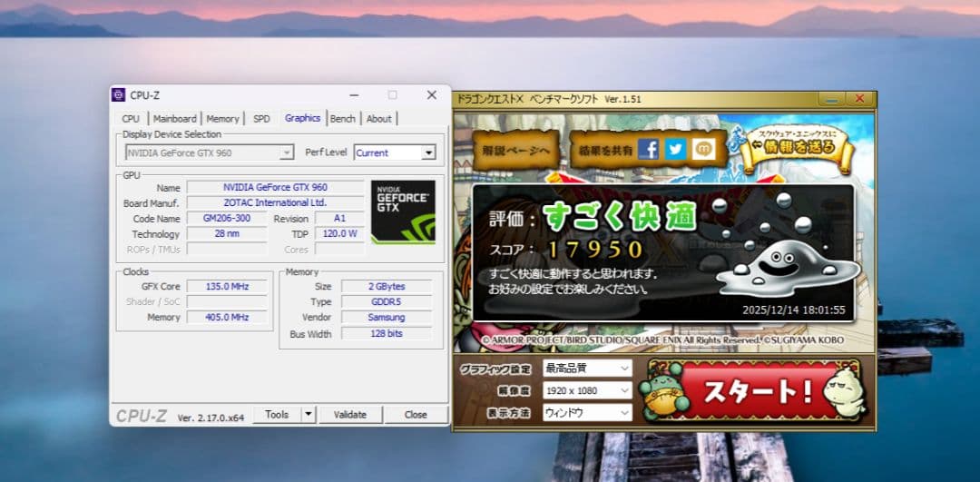980x482 pixels.
Task: Open the About tab
Action: click(378, 118)
